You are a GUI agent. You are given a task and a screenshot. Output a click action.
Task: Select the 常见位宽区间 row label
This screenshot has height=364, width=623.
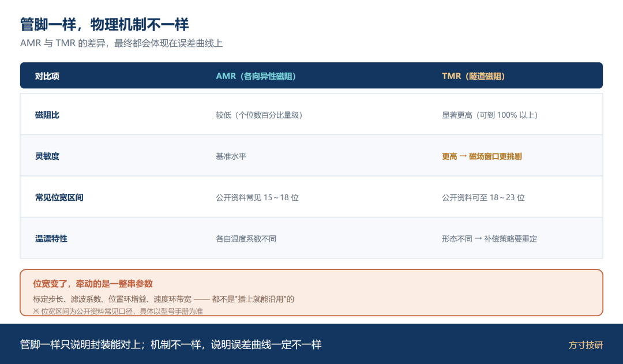tap(59, 197)
